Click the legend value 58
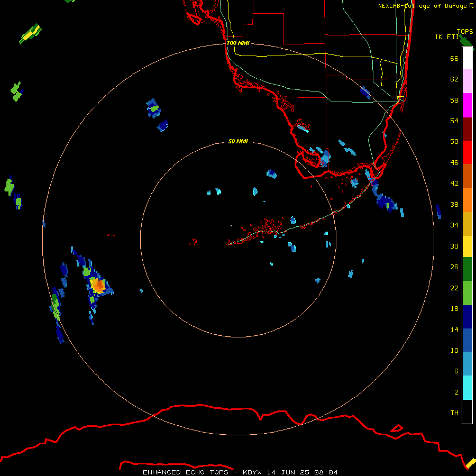Image resolution: width=476 pixels, height=476 pixels. [454, 100]
